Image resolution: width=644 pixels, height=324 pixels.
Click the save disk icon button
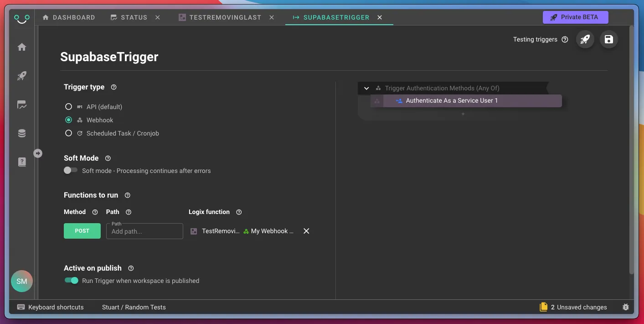[x=608, y=40]
